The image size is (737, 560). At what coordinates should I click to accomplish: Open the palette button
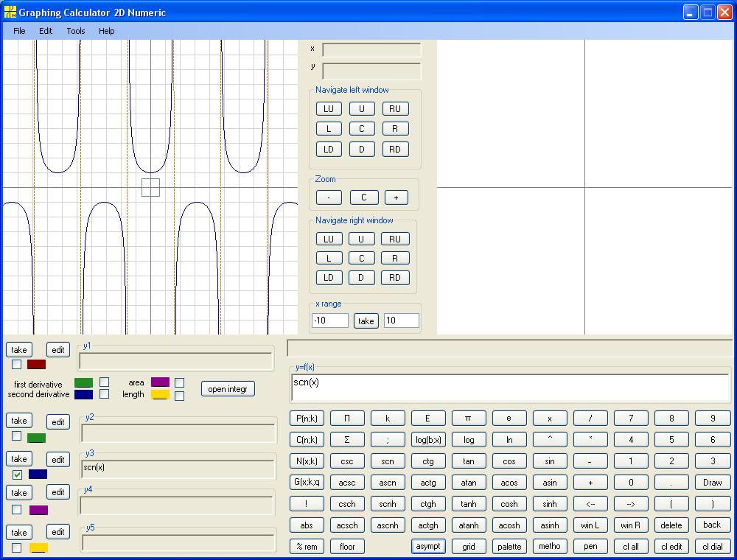tap(509, 547)
